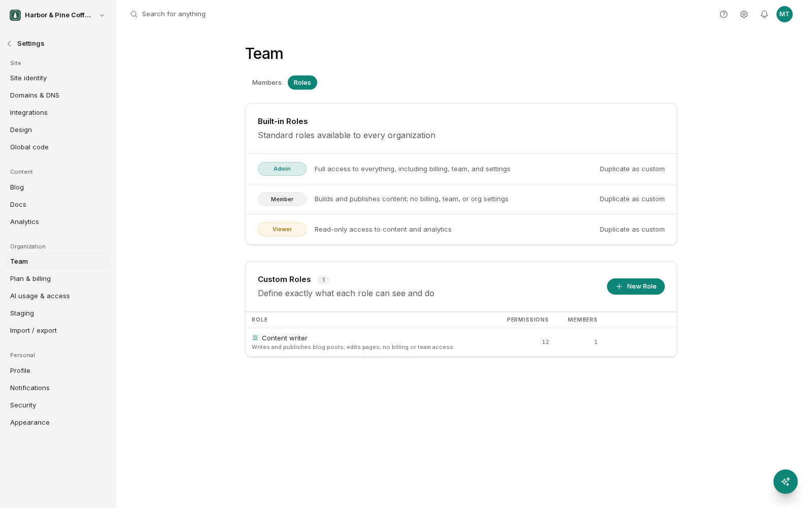
Task: Open the notifications bell icon
Action: point(764,14)
